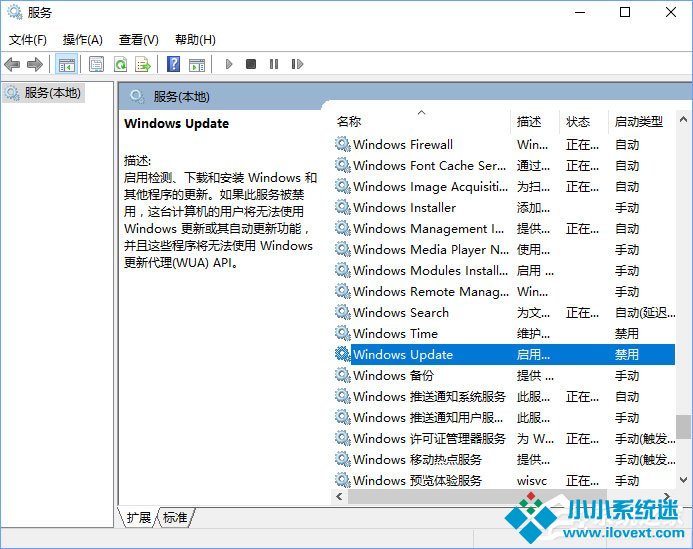Select the Windows 推送通知系统服务 row
Viewport: 693px width, 549px height.
[504, 396]
